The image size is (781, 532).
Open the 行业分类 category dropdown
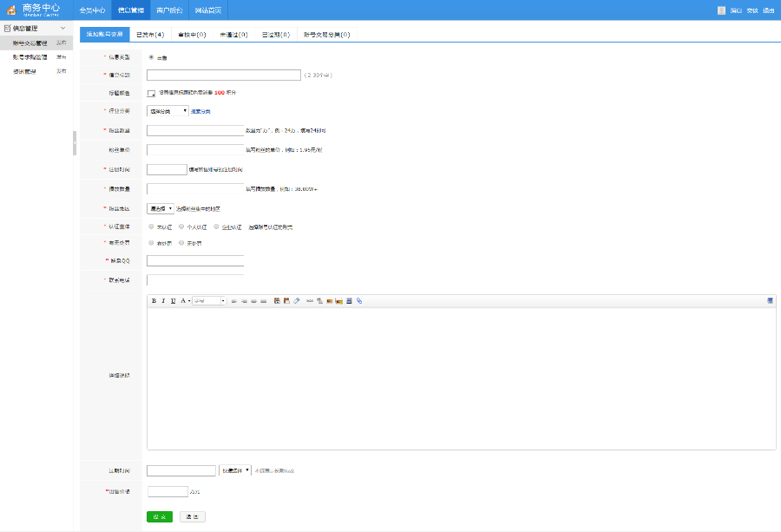[x=167, y=111]
